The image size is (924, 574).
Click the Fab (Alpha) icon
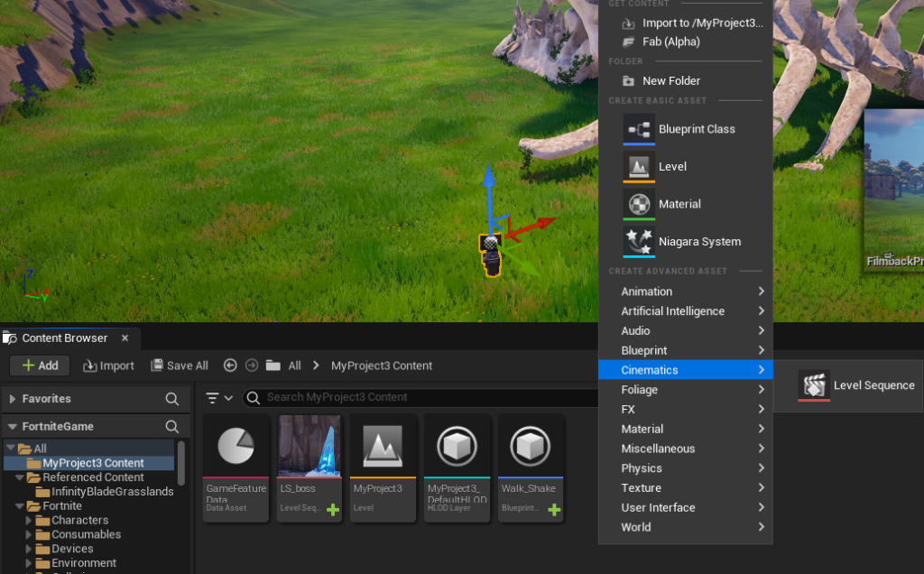[x=628, y=42]
